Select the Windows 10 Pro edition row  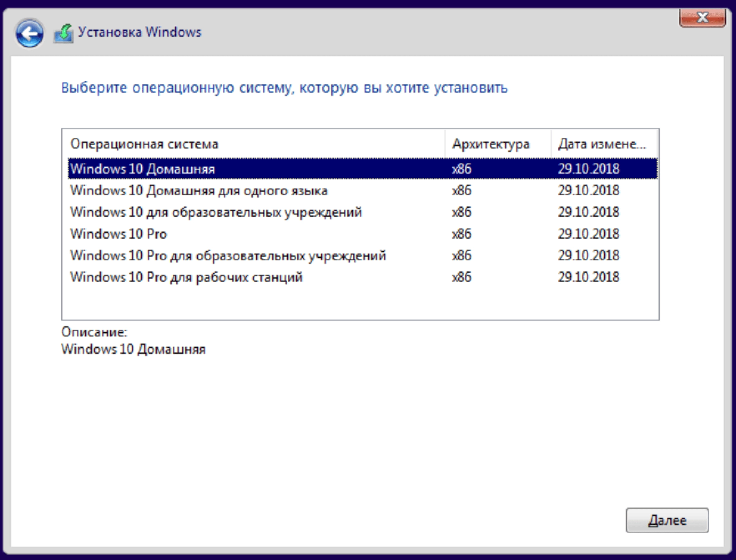[x=363, y=234]
